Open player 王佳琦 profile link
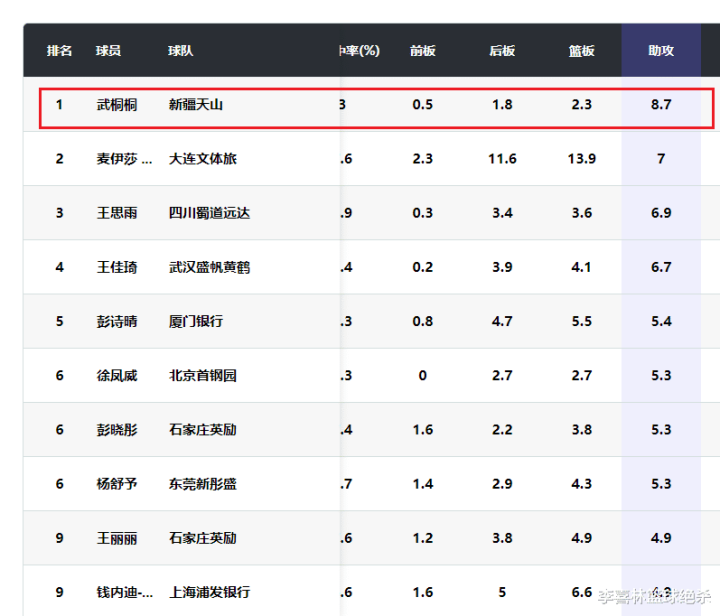720x616 pixels. (117, 267)
